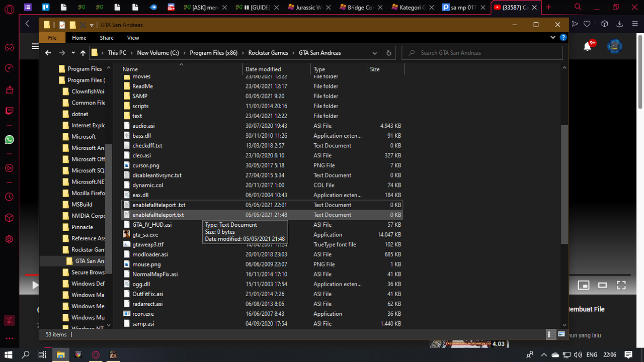
Task: Sort files by Size column header
Action: click(385, 69)
